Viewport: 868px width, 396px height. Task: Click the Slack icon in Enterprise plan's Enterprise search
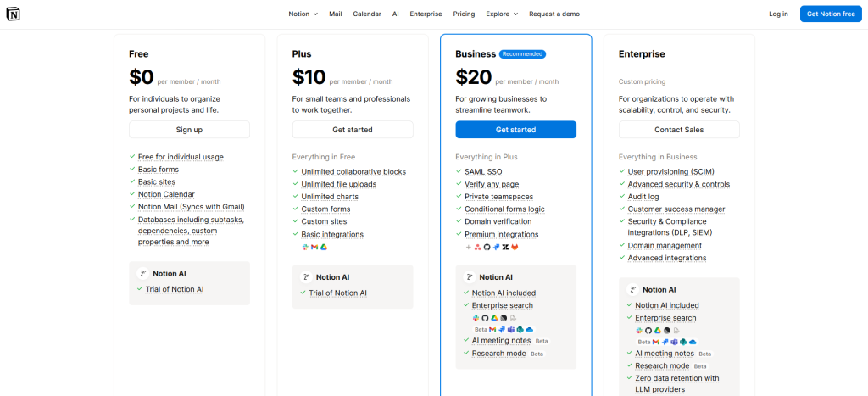click(639, 331)
